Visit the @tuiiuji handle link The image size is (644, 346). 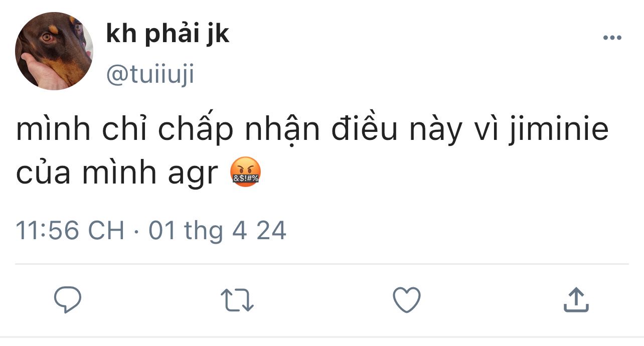pyautogui.click(x=149, y=76)
